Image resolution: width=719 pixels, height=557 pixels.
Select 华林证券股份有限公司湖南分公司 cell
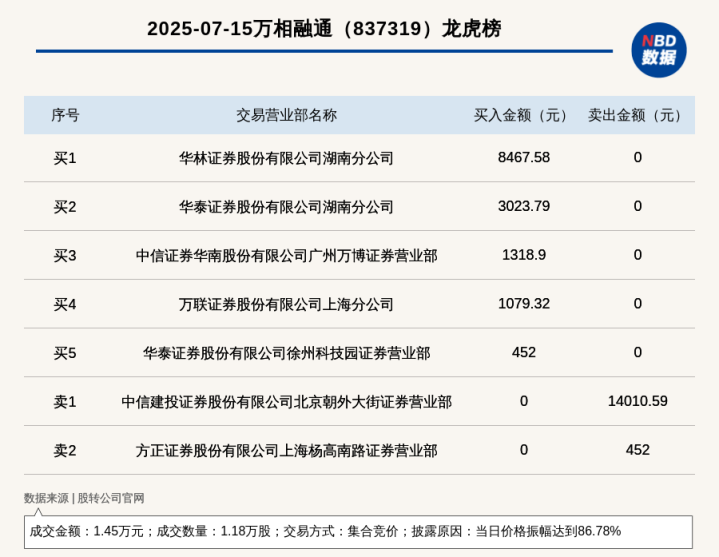(287, 158)
